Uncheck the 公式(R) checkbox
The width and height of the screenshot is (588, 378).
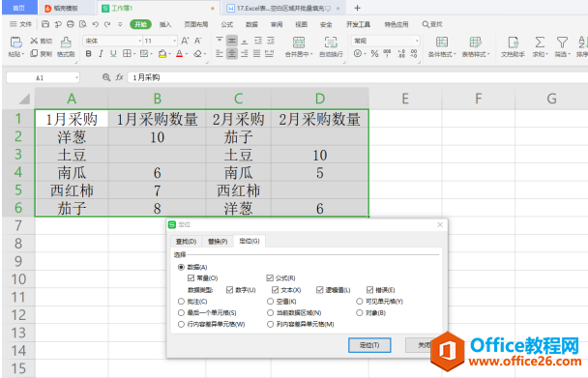click(x=270, y=277)
